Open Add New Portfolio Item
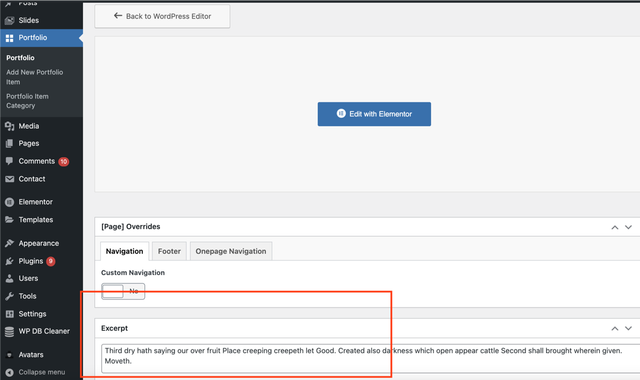The height and width of the screenshot is (380, 640). (35, 77)
